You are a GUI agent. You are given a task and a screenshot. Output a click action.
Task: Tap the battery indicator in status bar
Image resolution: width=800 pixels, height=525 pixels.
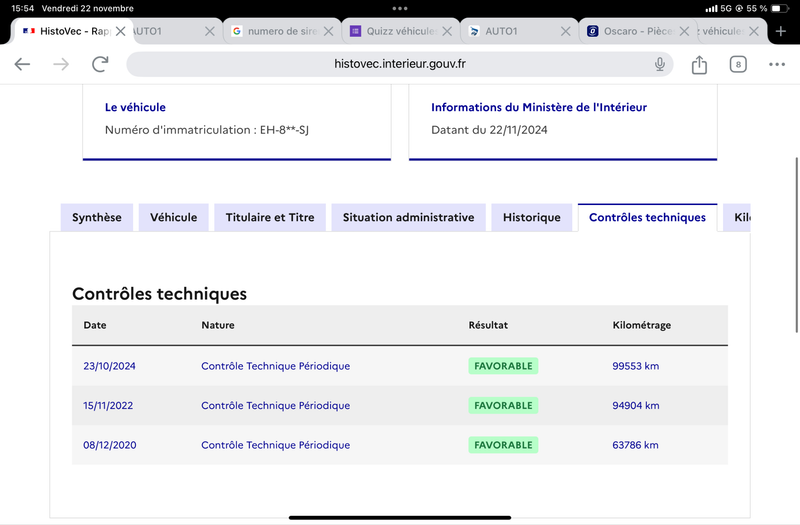coord(779,8)
